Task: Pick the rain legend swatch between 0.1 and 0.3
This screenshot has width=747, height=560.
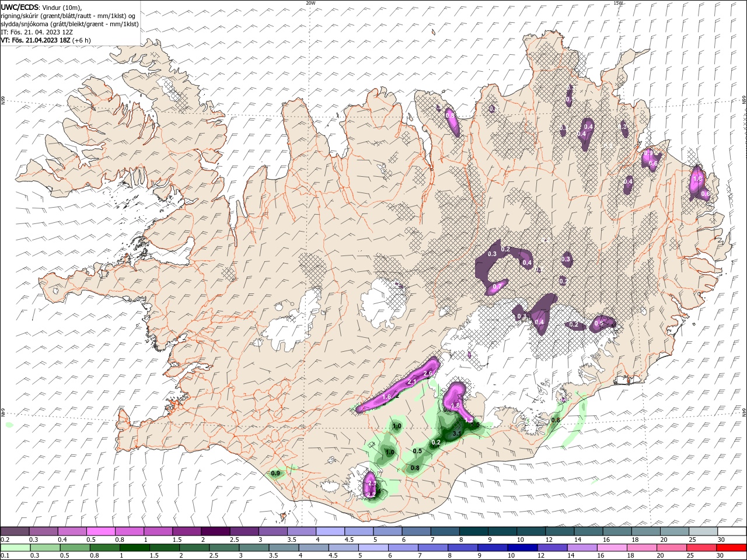Action: coord(15,548)
